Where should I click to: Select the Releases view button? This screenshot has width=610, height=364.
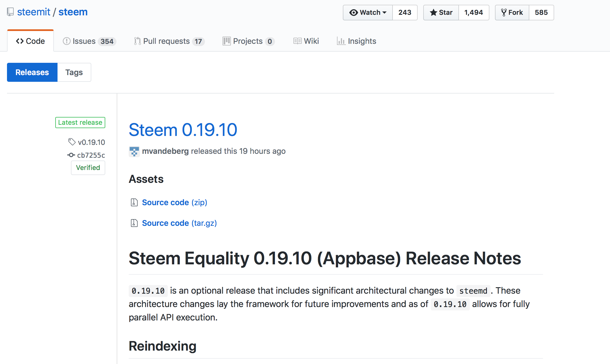[32, 72]
